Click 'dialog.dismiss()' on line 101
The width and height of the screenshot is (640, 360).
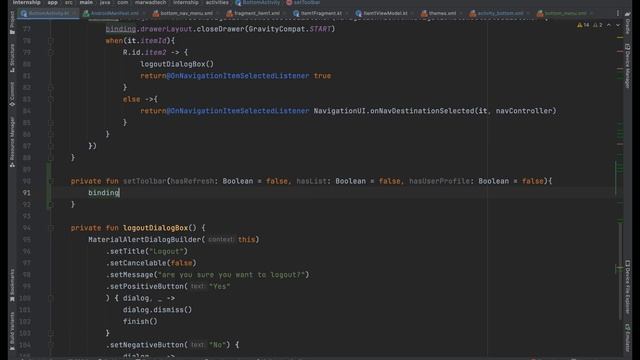click(x=158, y=310)
